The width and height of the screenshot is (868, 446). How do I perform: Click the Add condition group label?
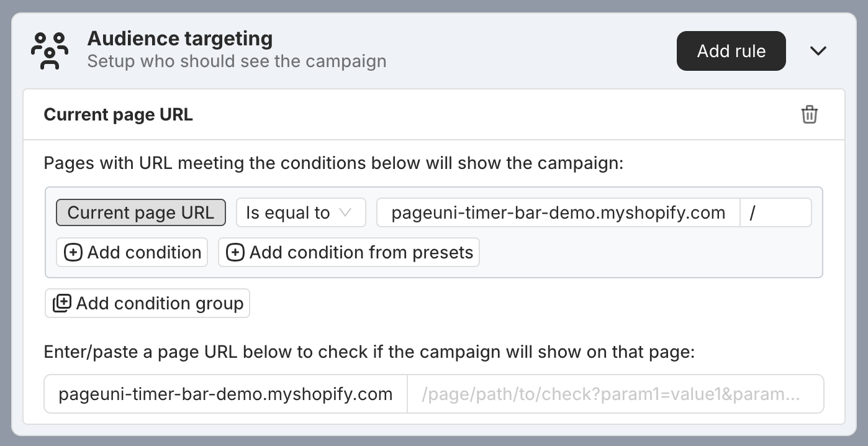click(x=160, y=303)
